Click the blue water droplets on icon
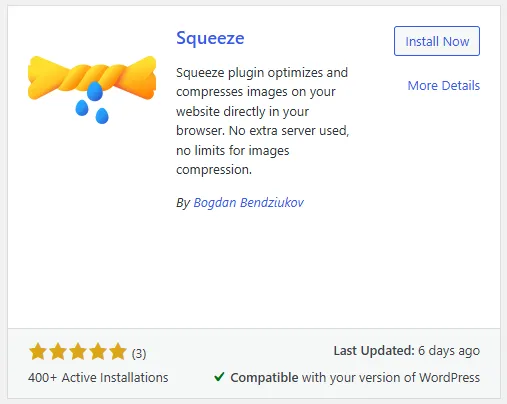This screenshot has height=404, width=507. tap(92, 103)
